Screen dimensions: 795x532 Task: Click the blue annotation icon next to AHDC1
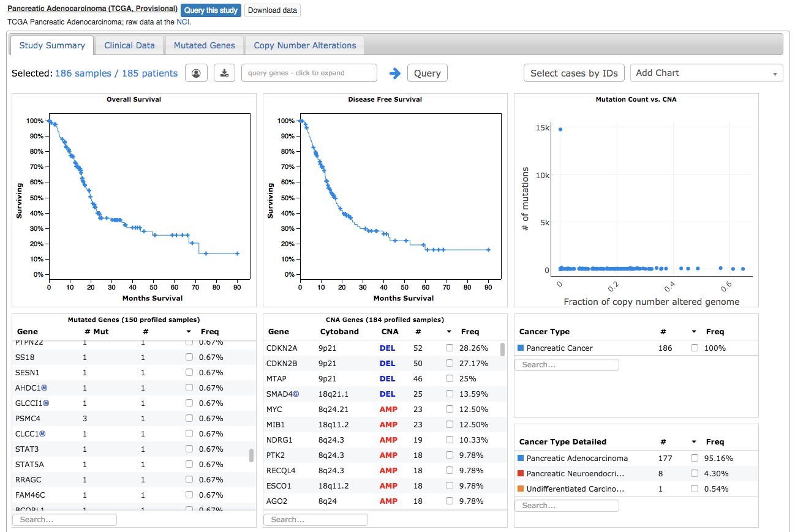click(x=45, y=388)
